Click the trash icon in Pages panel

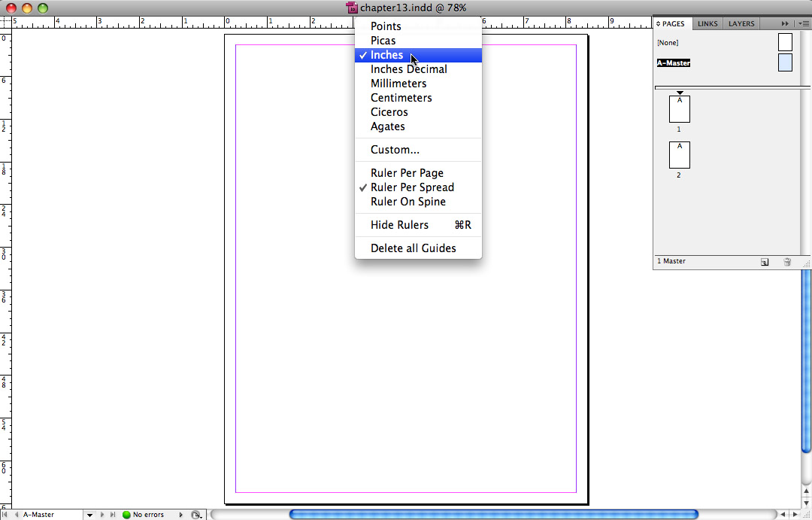pyautogui.click(x=787, y=262)
